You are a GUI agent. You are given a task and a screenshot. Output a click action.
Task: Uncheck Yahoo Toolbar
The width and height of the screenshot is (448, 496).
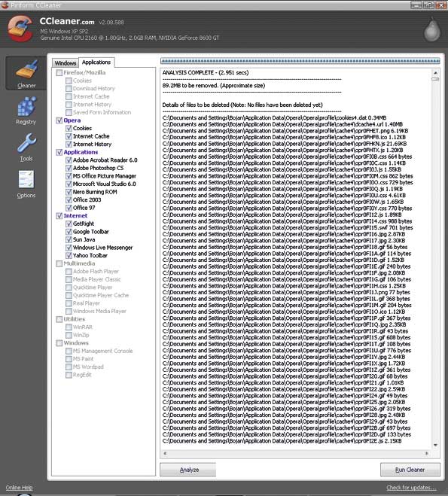[69, 256]
